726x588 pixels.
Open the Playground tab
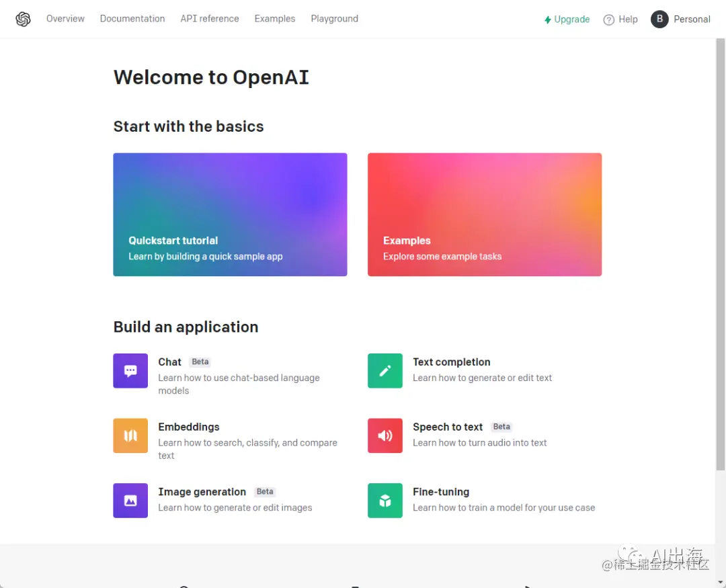tap(334, 19)
